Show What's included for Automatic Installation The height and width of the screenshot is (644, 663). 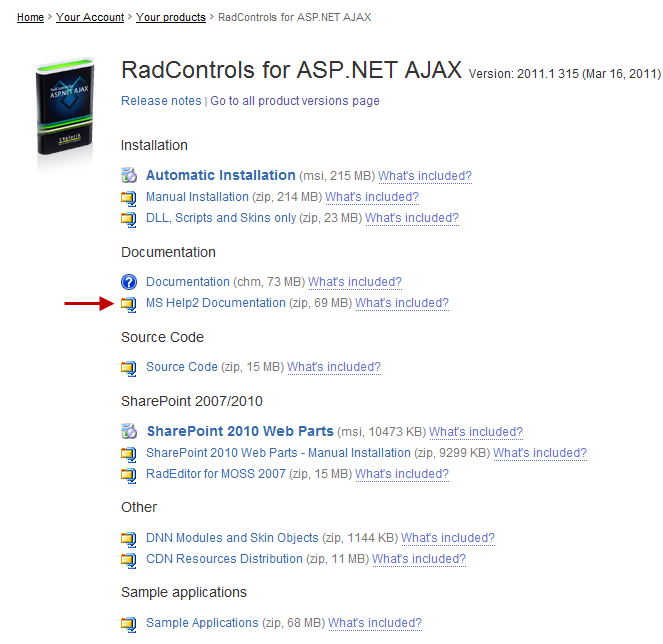coord(425,176)
